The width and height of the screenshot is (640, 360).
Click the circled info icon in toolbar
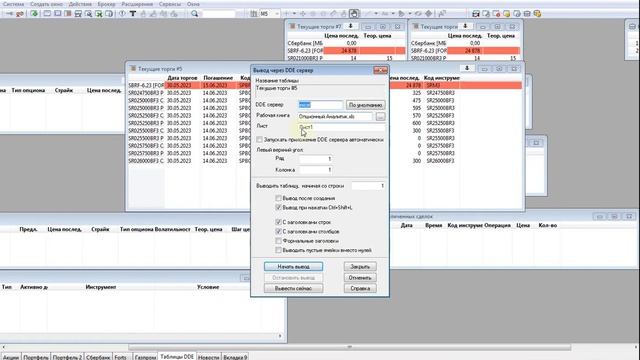tap(122, 14)
